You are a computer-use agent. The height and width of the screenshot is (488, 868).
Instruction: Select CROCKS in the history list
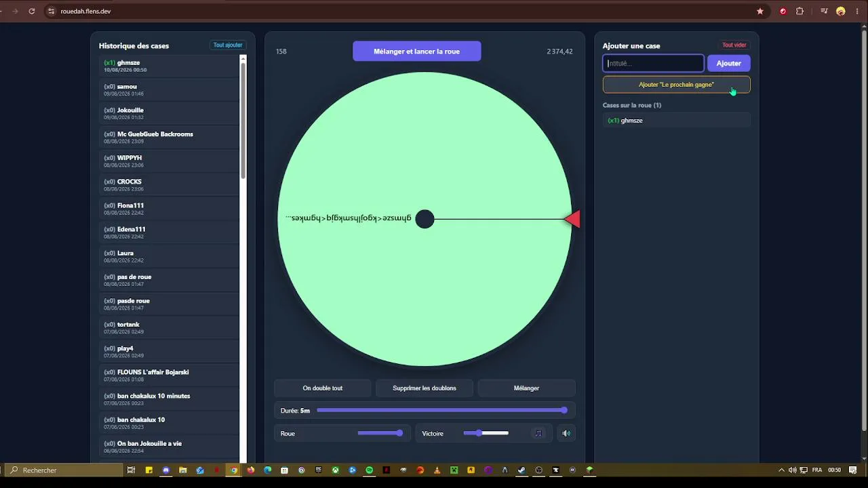coord(169,184)
